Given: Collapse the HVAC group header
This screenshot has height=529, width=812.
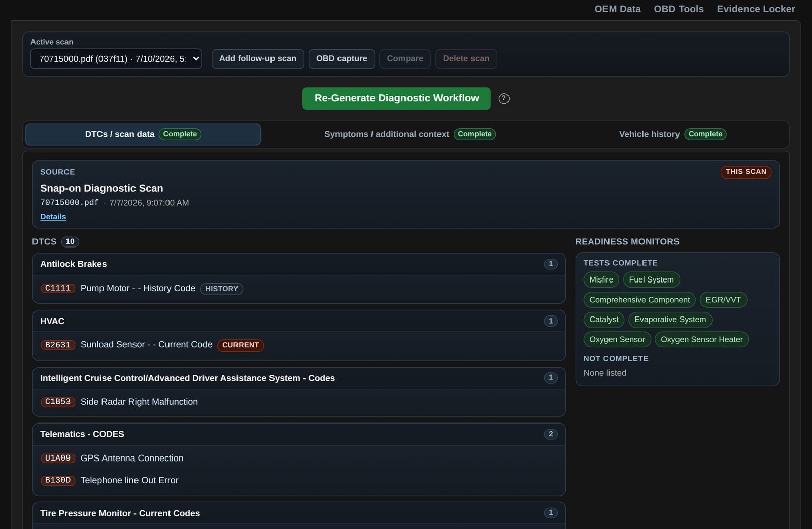Looking at the screenshot, I should (x=299, y=321).
